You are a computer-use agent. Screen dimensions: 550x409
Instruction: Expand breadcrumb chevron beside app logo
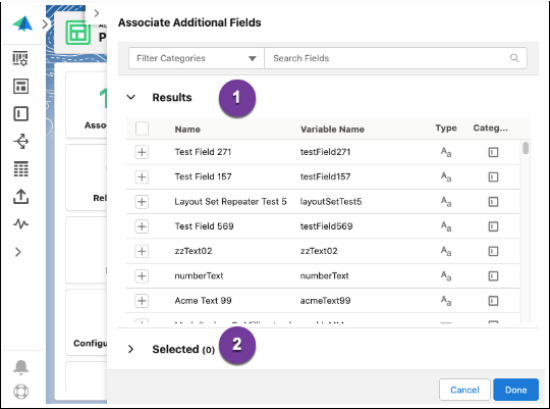(45, 25)
